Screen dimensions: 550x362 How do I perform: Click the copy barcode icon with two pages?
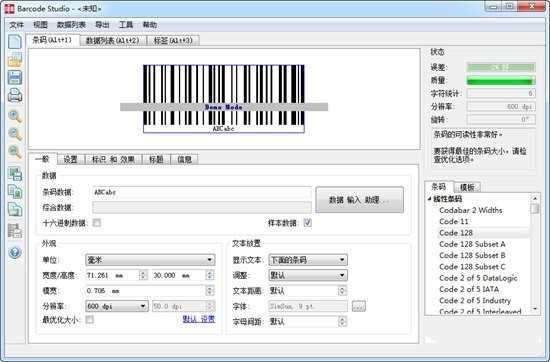(x=15, y=192)
